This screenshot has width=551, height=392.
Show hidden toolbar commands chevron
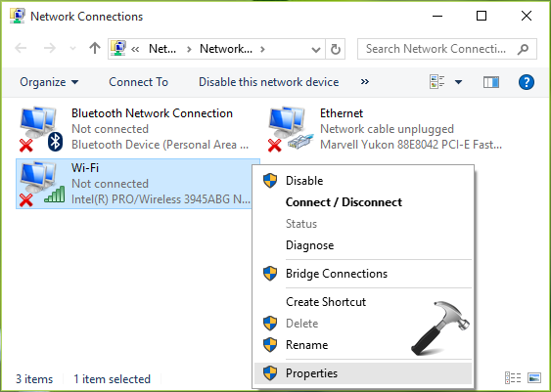click(x=365, y=82)
